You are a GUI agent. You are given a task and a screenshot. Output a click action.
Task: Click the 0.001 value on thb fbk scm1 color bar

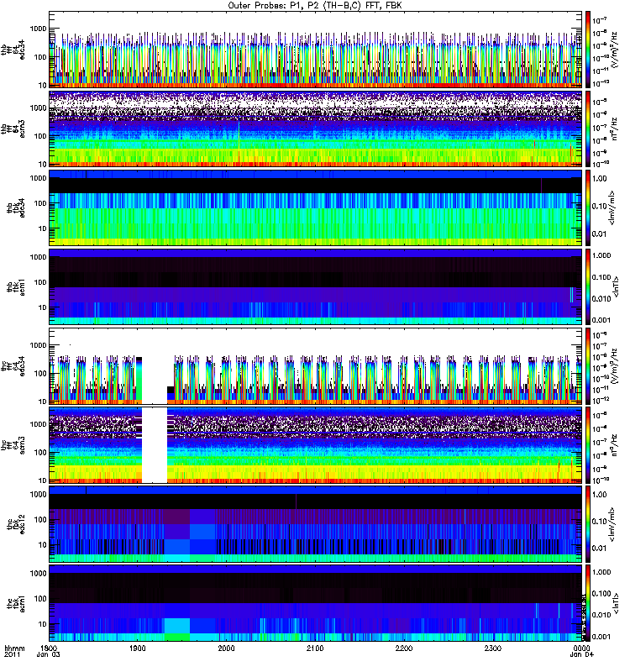601,320
